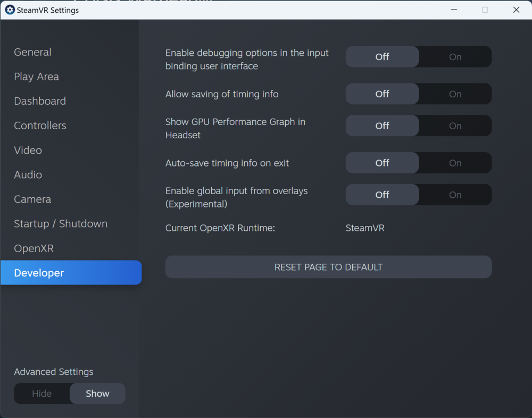Click the SteamVR logo icon in title bar
532x418 pixels.
click(10, 10)
